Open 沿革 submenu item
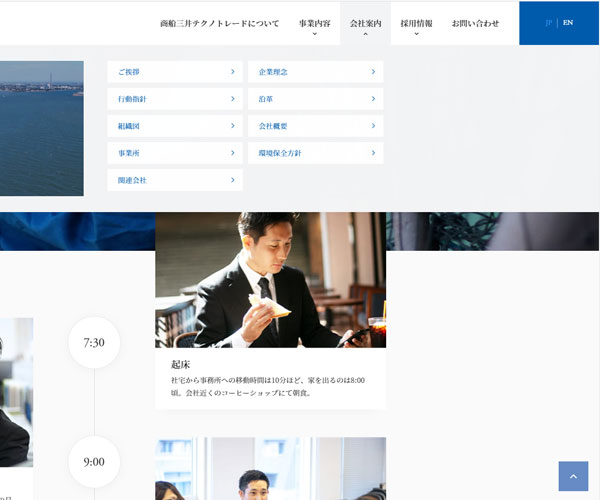This screenshot has height=500, width=600. (x=316, y=99)
